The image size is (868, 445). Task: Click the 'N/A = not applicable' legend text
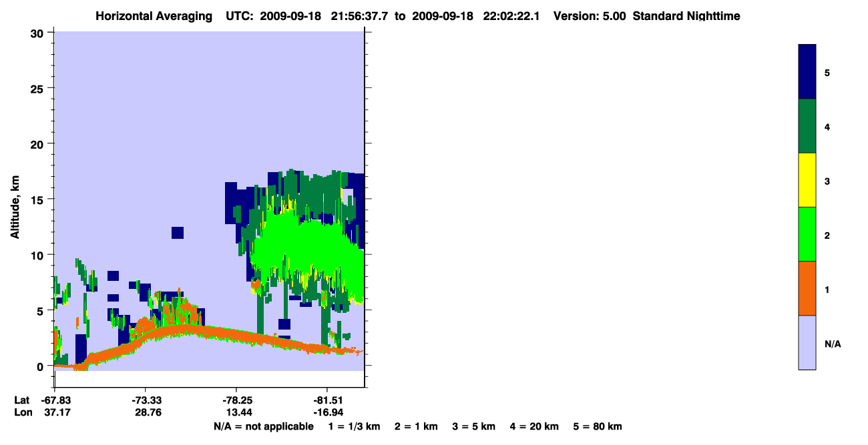tap(263, 426)
